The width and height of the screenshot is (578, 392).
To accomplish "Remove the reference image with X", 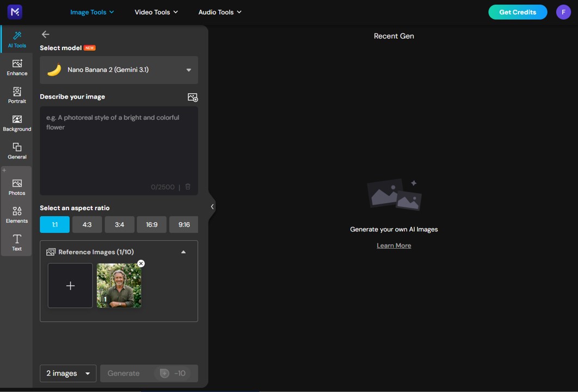I will 141,264.
